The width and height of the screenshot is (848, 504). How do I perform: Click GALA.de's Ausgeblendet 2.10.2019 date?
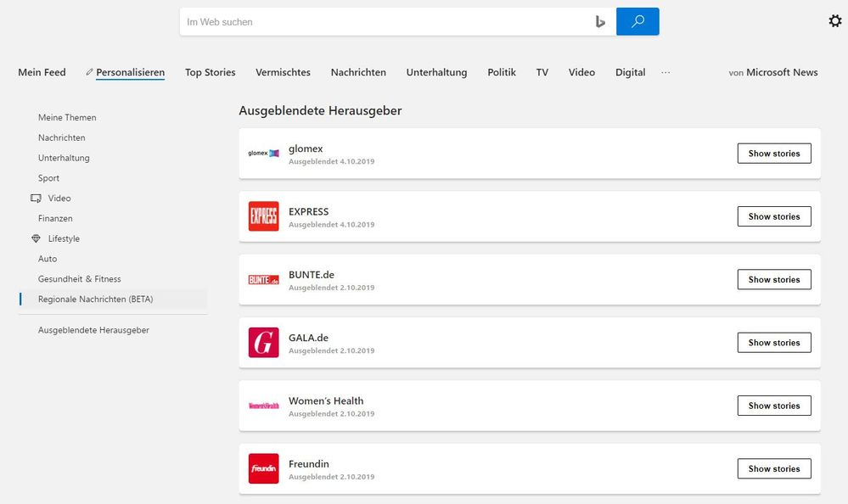[x=332, y=351]
